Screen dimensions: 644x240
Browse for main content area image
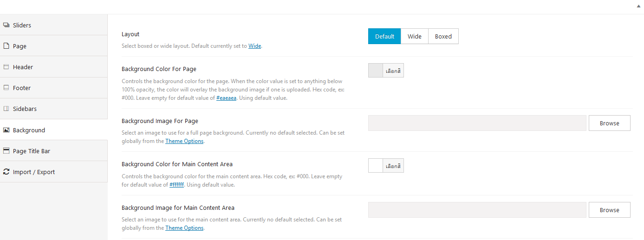pyautogui.click(x=610, y=210)
